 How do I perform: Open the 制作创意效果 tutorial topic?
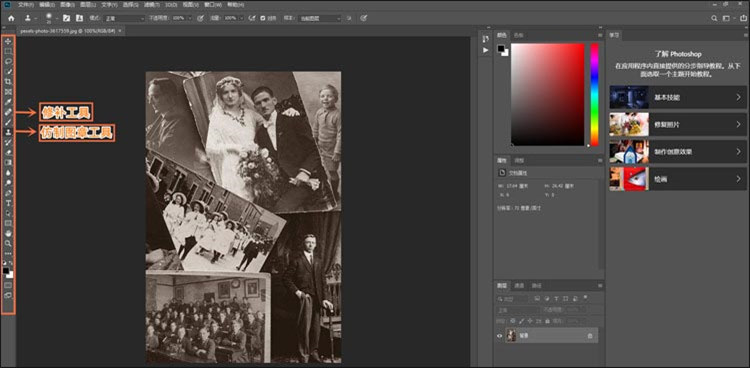tap(678, 152)
